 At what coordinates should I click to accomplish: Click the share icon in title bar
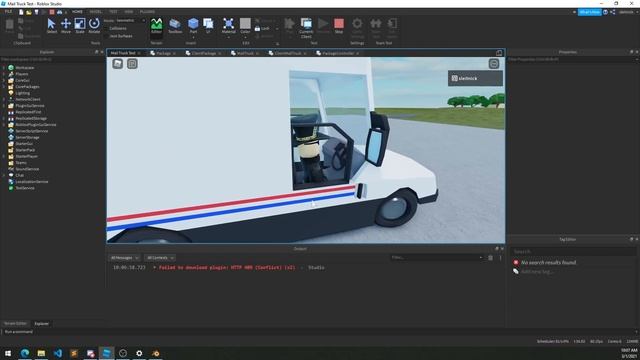pos(613,12)
